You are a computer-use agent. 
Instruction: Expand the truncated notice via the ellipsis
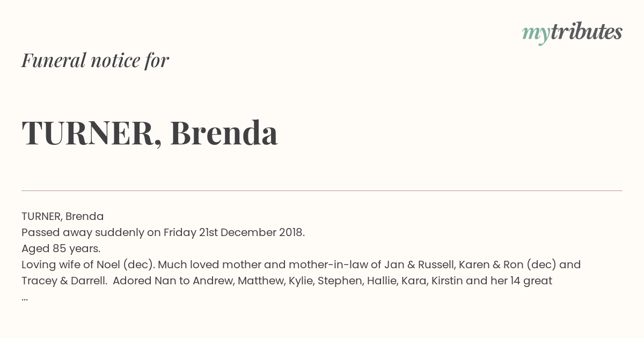pyautogui.click(x=25, y=297)
